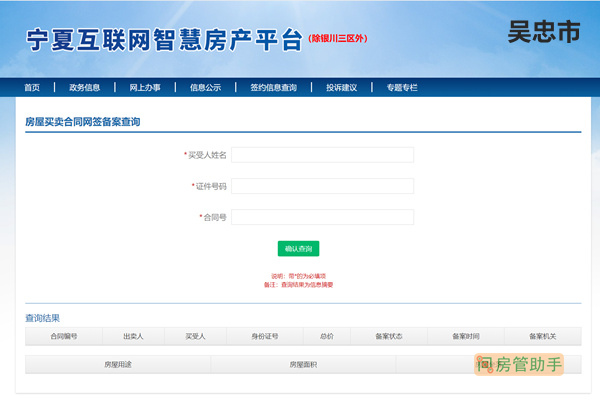The width and height of the screenshot is (600, 400).
Task: Click the 出卖人 column header
Action: 133,336
